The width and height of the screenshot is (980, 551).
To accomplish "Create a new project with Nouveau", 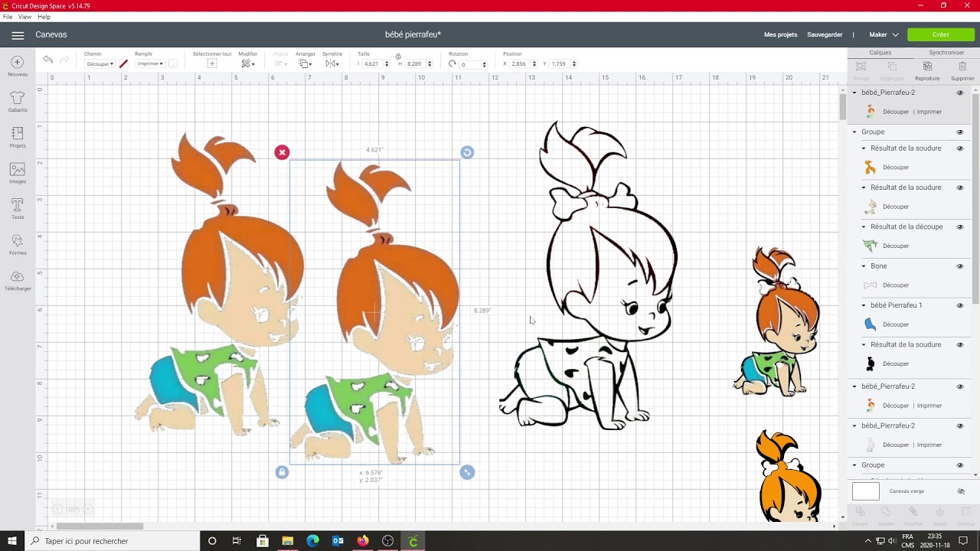I will point(18,66).
